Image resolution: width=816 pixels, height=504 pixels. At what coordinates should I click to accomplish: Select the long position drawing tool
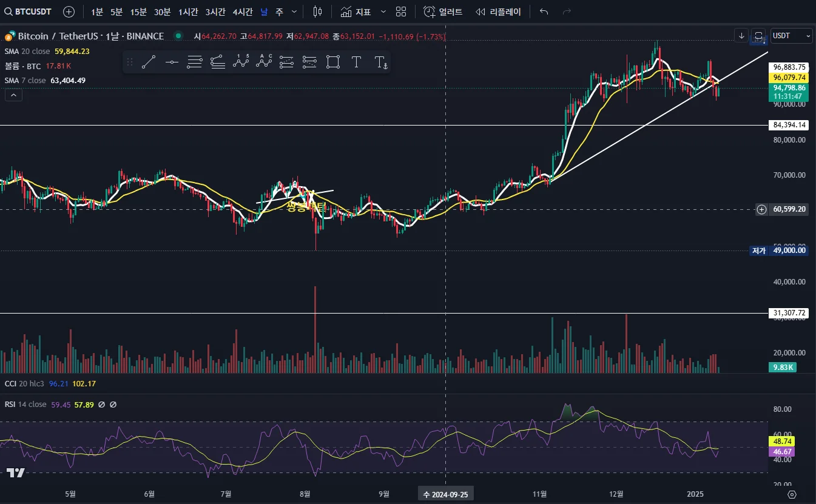287,61
